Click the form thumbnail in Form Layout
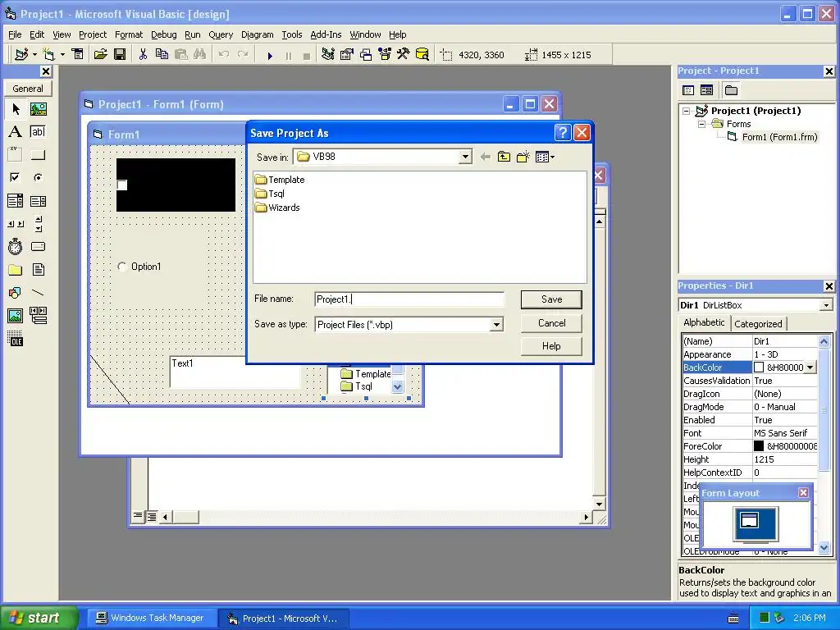840x630 pixels. (749, 519)
